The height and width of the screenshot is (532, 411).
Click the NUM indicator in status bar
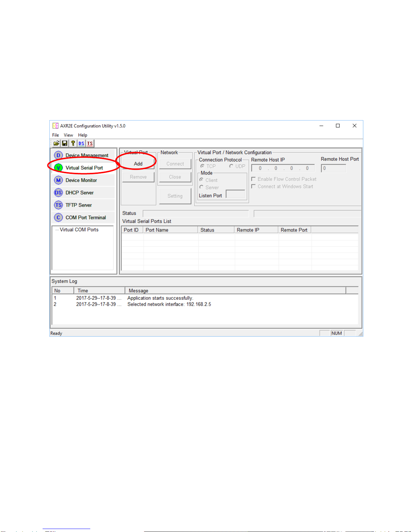click(337, 333)
